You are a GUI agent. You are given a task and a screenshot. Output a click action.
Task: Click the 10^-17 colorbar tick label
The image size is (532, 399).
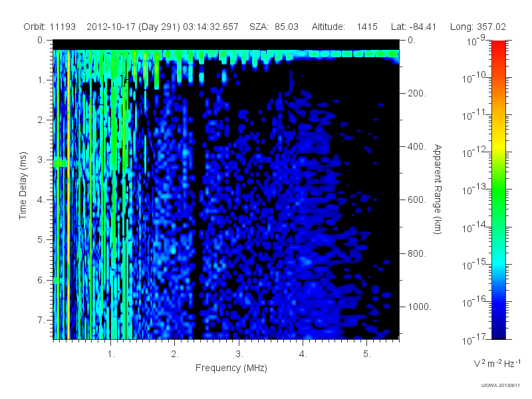coord(475,339)
